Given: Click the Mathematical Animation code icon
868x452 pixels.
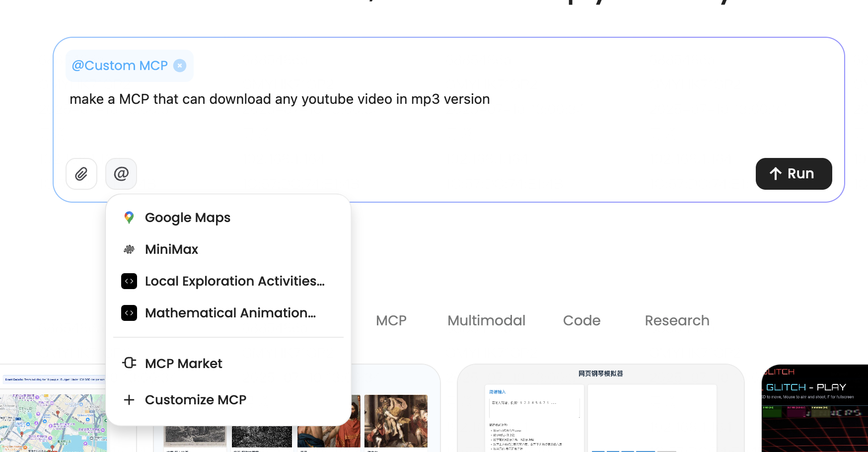Looking at the screenshot, I should point(129,313).
